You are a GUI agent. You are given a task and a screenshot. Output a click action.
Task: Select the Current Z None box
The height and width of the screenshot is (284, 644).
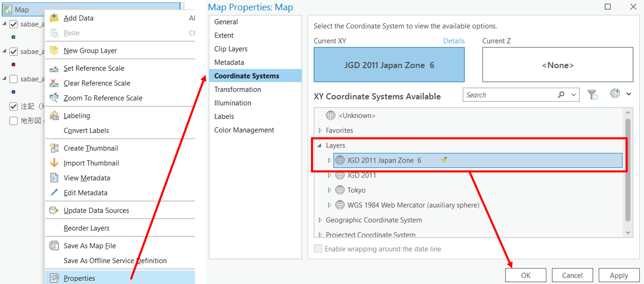[x=558, y=65]
